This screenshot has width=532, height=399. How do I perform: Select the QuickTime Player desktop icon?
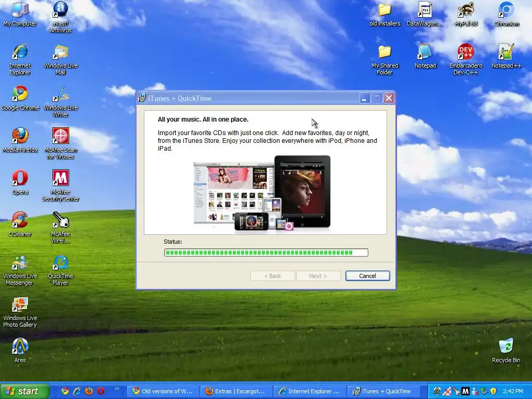[x=60, y=270]
